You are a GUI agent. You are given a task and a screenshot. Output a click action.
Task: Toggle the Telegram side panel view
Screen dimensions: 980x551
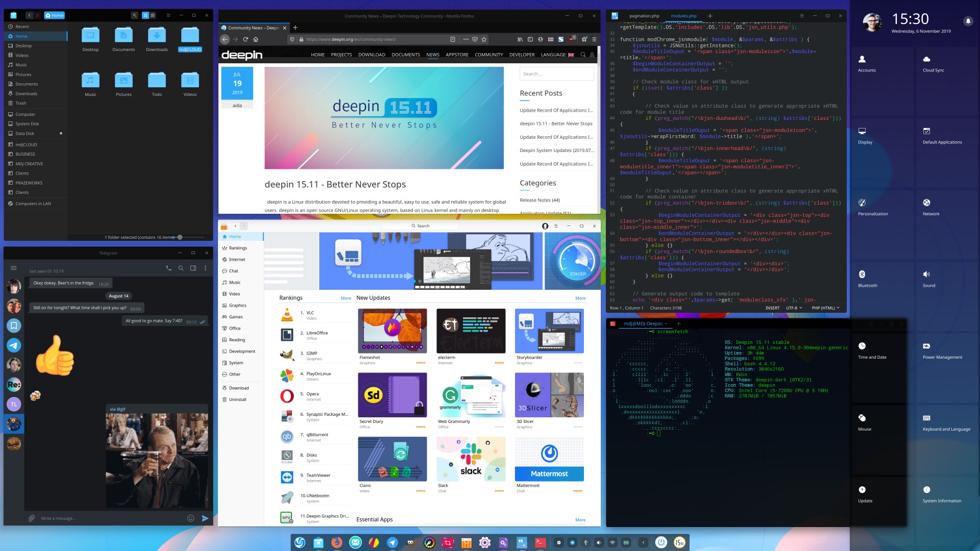193,268
